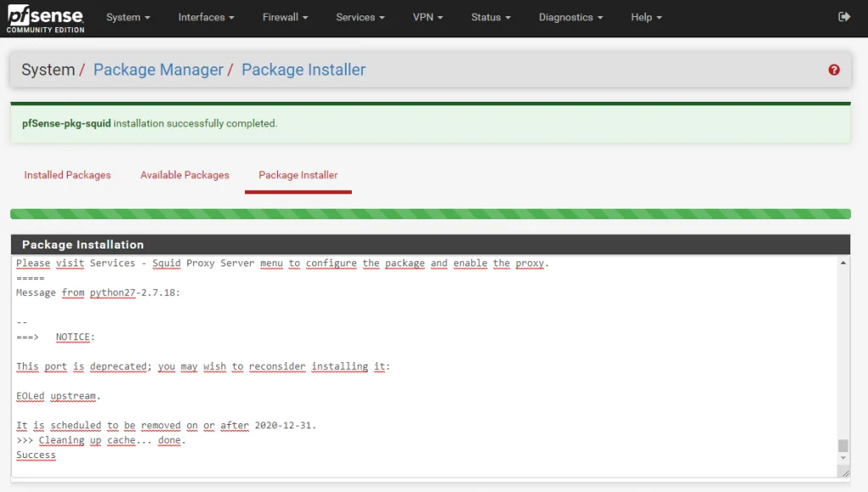The height and width of the screenshot is (492, 868).
Task: Click the log scrollbar down arrow
Action: 843,458
